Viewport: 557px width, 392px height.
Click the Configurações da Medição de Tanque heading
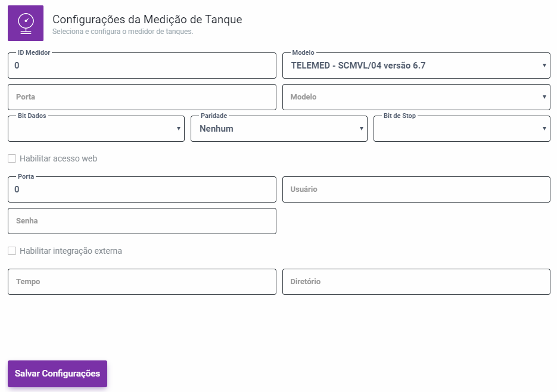(147, 19)
